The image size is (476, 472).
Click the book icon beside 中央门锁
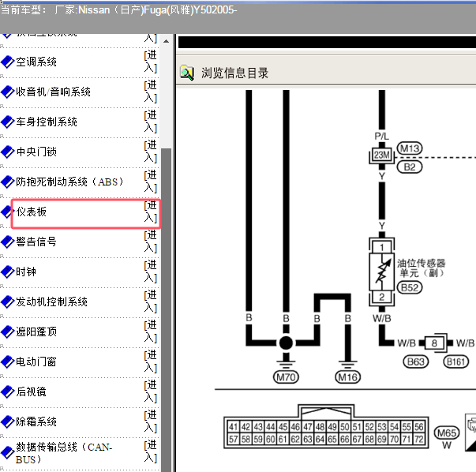(7, 152)
